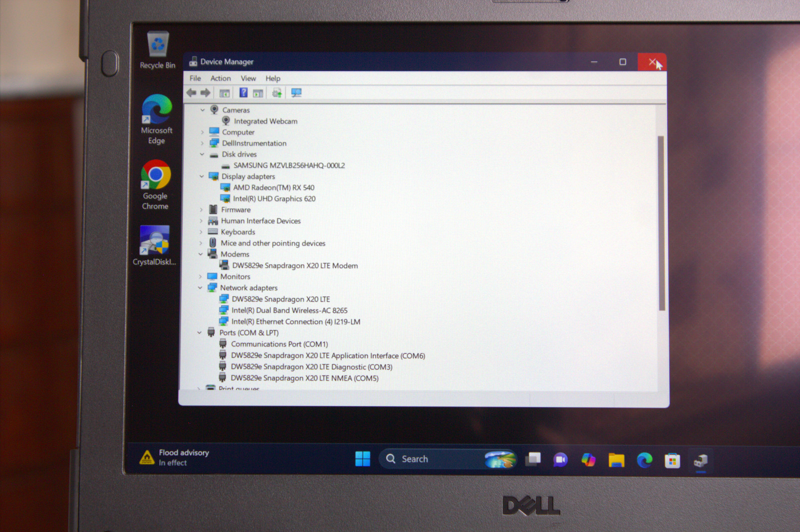Select DW5829e Snapdragon X20 LTE network adapter
800x532 pixels.
280,299
